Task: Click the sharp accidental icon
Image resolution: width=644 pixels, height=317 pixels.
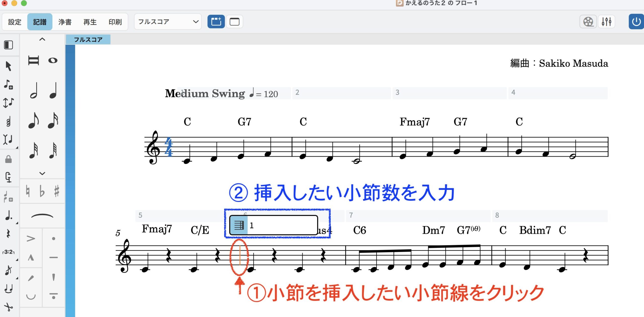Action: pos(57,191)
